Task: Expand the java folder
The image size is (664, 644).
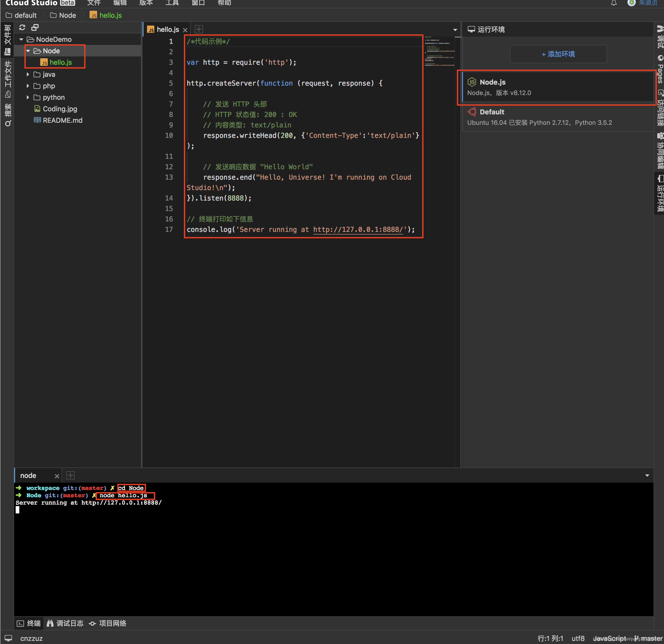Action: pyautogui.click(x=28, y=74)
